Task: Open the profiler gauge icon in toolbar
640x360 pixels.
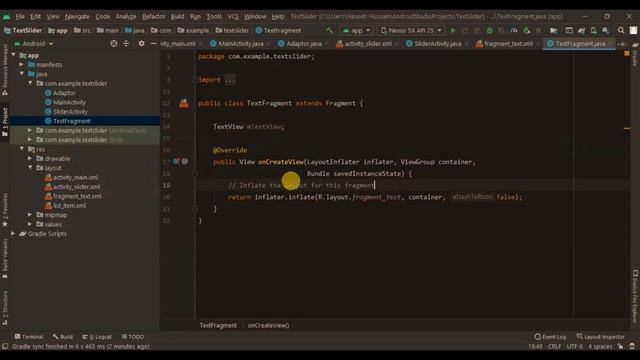Action: 514,31
